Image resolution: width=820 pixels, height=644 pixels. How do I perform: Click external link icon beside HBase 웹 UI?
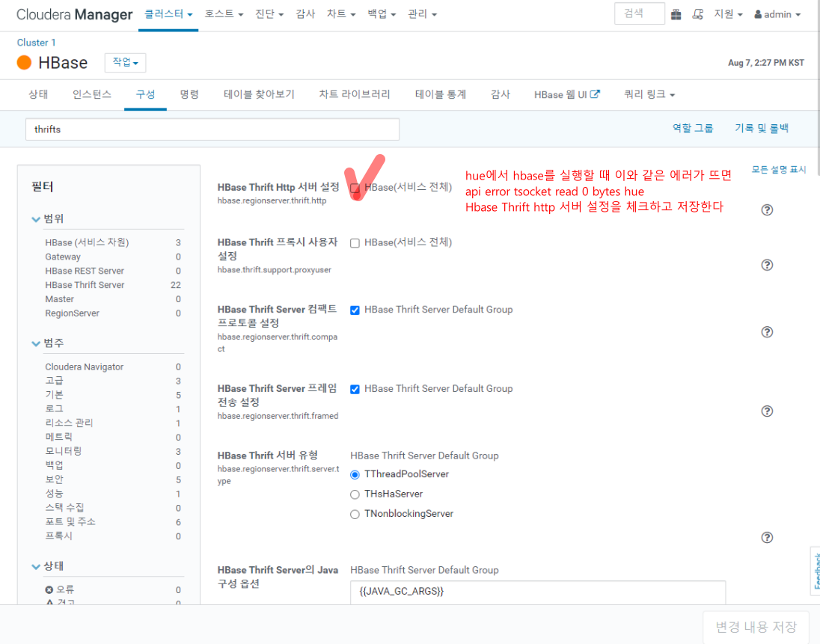[x=595, y=94]
